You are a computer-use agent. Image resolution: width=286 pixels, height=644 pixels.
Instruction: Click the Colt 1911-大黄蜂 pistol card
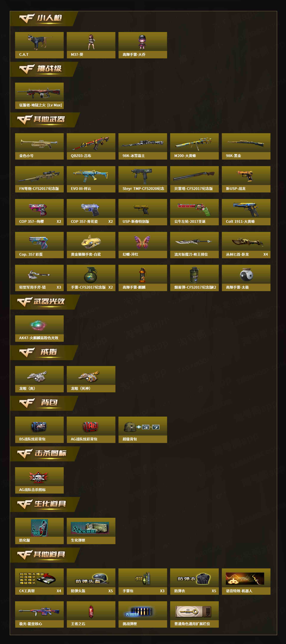[246, 212]
